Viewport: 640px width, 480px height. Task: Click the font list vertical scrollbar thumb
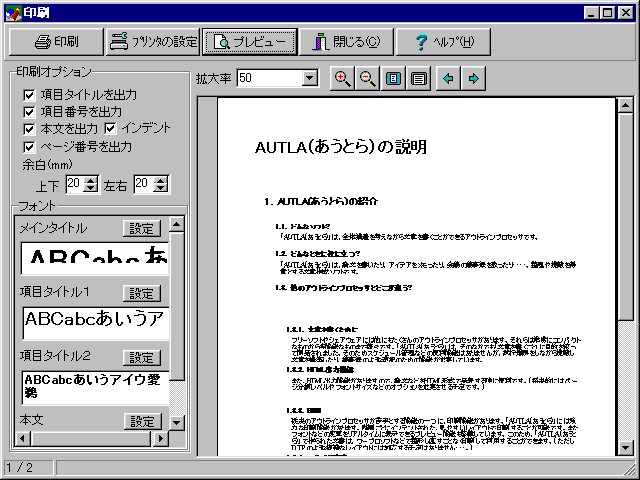(177, 306)
